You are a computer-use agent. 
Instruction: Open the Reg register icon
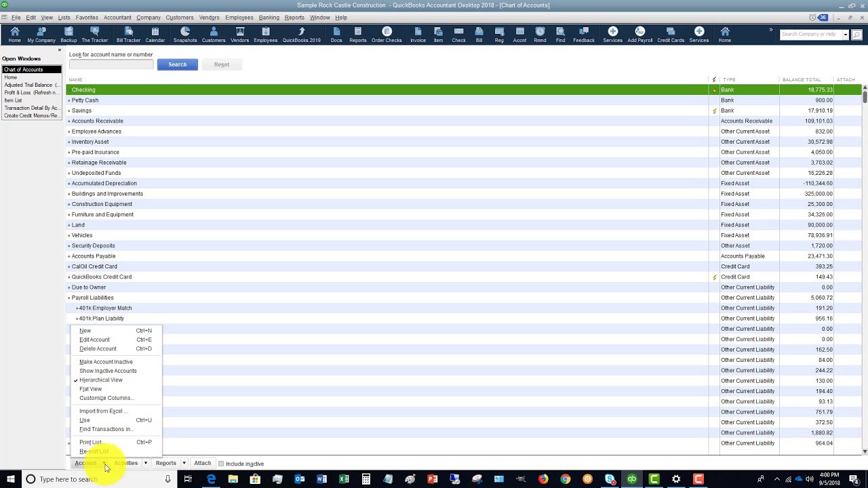click(499, 35)
